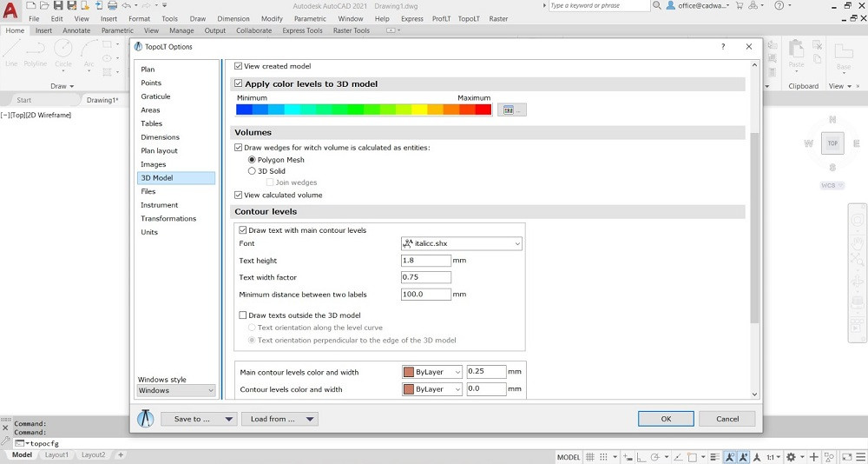The width and height of the screenshot is (868, 464).
Task: Click the Save As icon in quick access toolbar
Action: click(x=72, y=5)
